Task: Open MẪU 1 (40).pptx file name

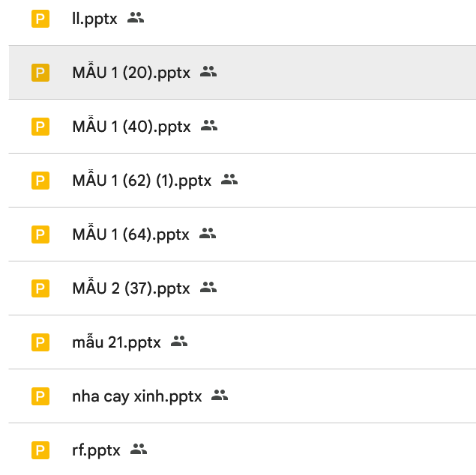Action: [x=131, y=127]
